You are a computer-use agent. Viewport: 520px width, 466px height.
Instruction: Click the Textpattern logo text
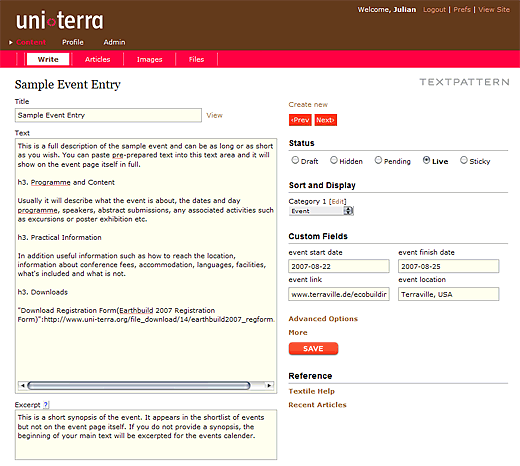[x=464, y=82]
